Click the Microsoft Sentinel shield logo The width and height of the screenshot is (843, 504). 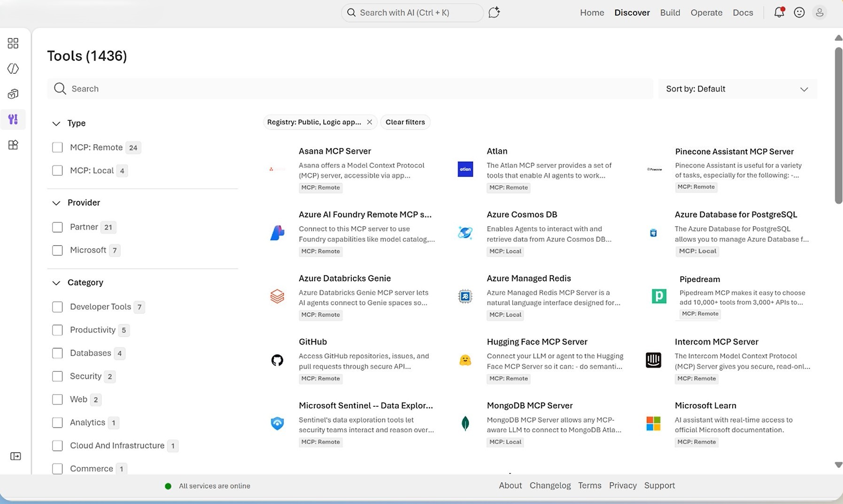278,423
